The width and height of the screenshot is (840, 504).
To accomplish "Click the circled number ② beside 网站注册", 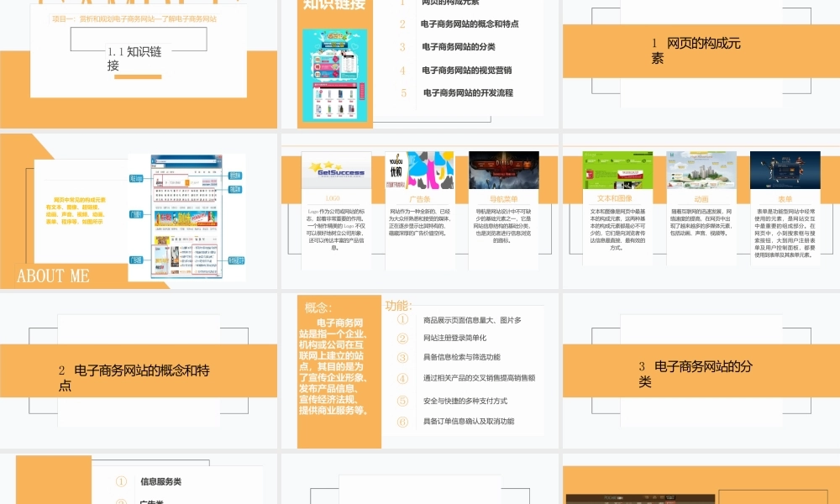I will (x=402, y=339).
